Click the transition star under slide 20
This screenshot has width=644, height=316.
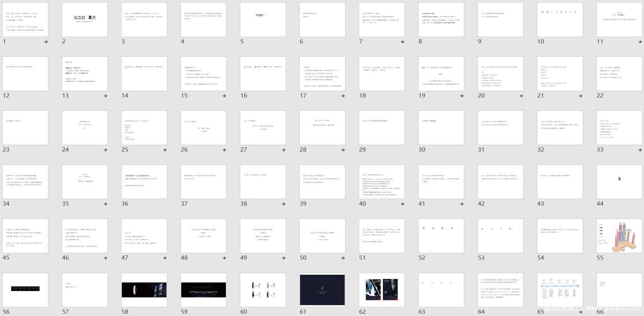coord(521,96)
